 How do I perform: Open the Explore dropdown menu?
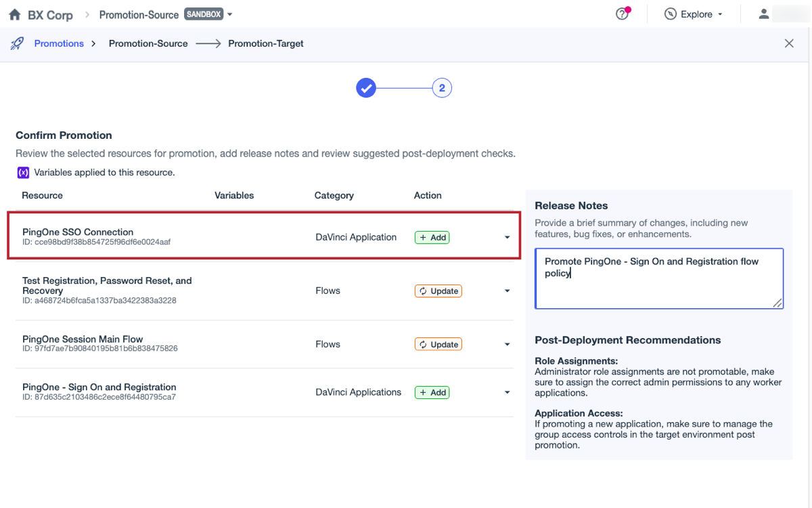pos(720,15)
